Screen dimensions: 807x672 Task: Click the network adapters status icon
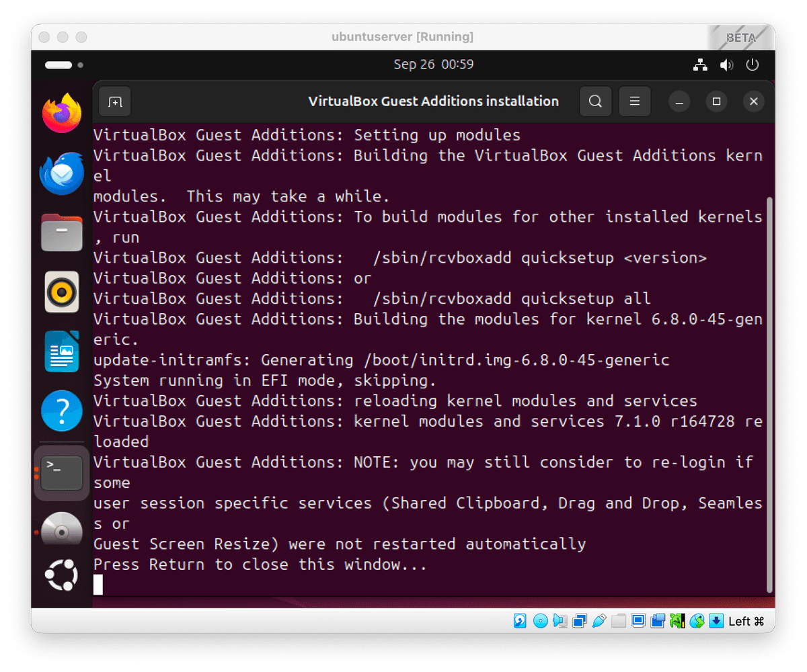point(579,621)
